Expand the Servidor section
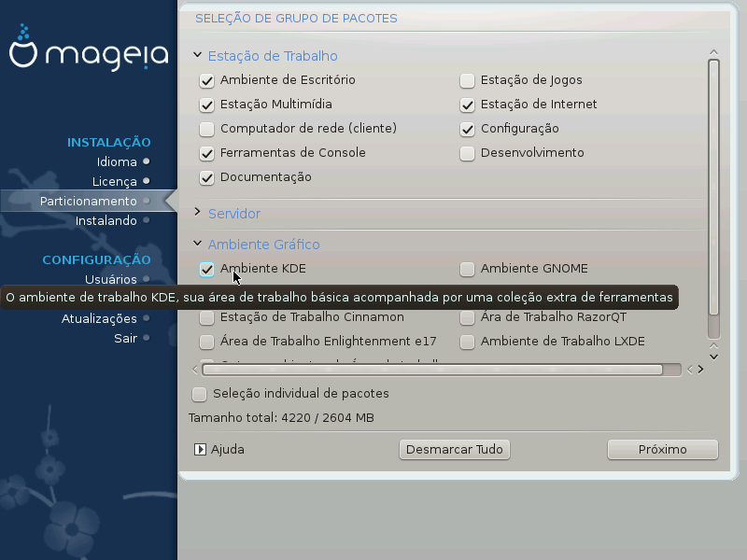747x560 pixels. coord(197,213)
